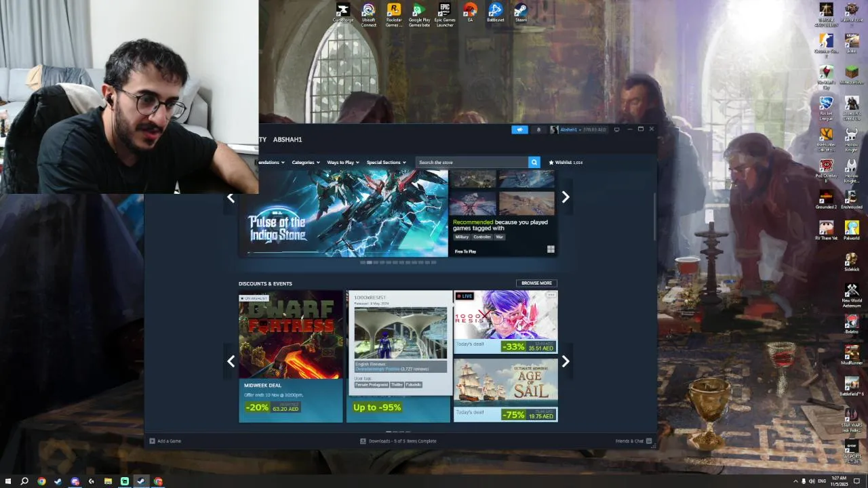Open the New World Aeternum shortcut
The height and width of the screenshot is (488, 868).
[852, 295]
